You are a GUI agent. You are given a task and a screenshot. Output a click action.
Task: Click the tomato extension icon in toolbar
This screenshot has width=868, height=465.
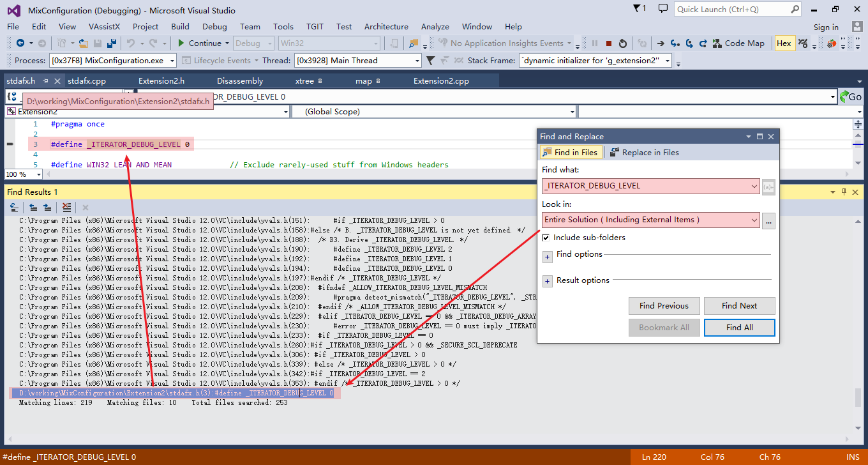point(832,43)
